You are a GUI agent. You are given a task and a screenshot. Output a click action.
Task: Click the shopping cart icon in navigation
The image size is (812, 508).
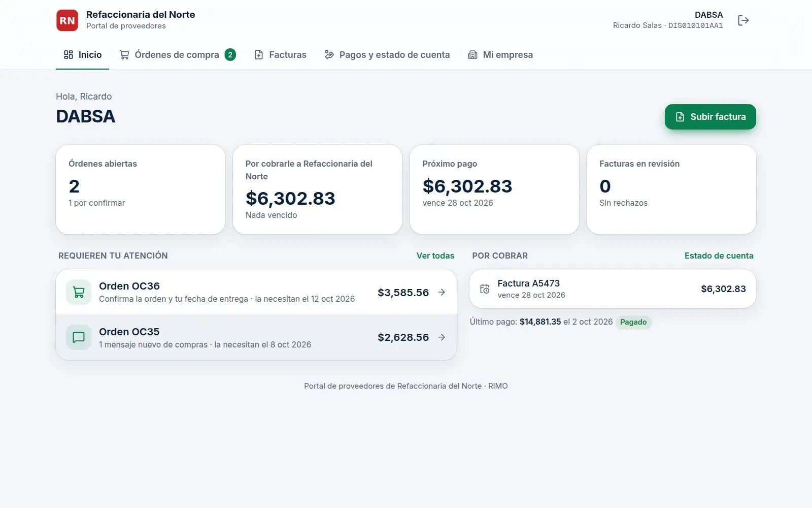coord(124,55)
